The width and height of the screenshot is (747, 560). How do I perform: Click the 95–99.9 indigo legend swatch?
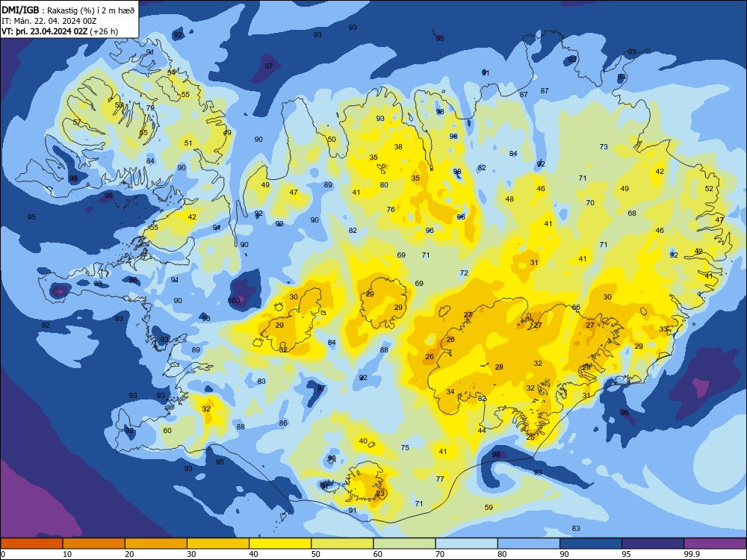point(653,544)
